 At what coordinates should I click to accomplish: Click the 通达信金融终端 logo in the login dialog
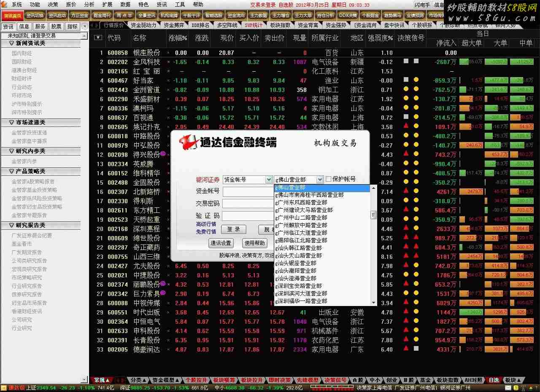228,142
